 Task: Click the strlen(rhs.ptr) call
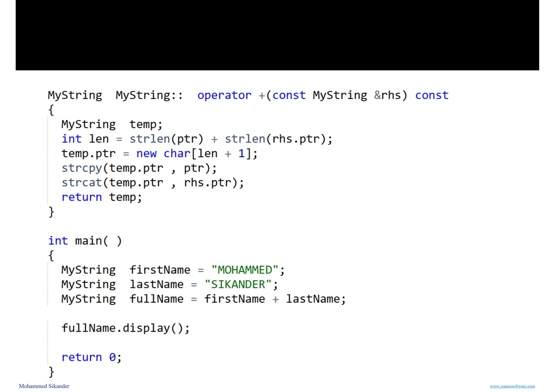[x=275, y=139]
